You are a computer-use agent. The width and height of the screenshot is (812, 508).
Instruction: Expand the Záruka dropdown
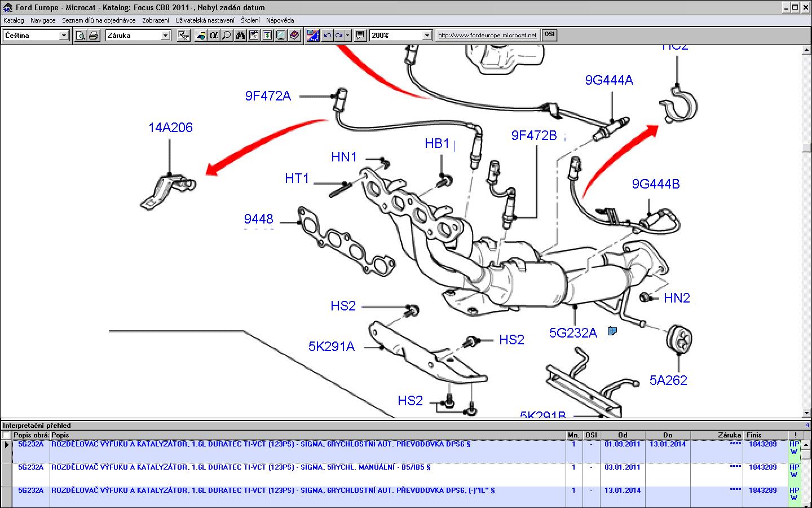[165, 36]
